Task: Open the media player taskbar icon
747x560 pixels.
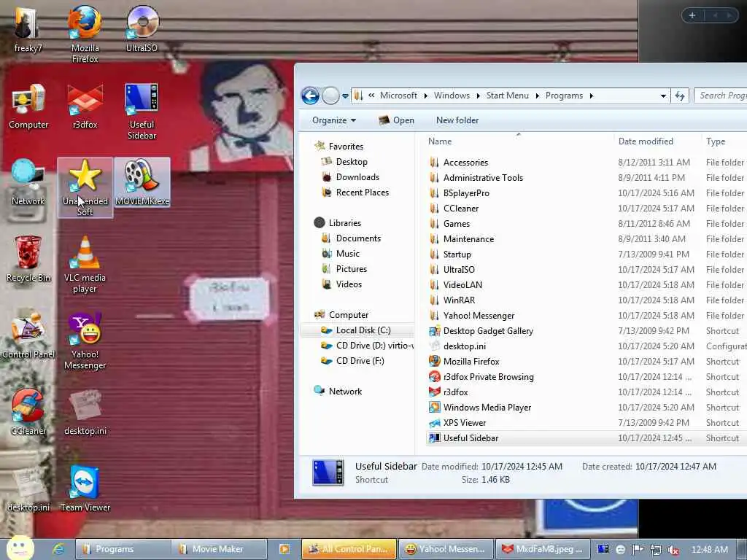Action: point(285,549)
